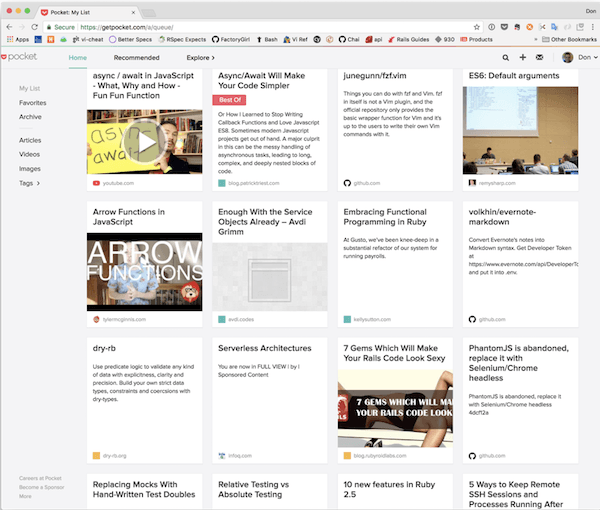Open vi-cheat bookmark
The height and width of the screenshot is (510, 600).
pos(88,39)
